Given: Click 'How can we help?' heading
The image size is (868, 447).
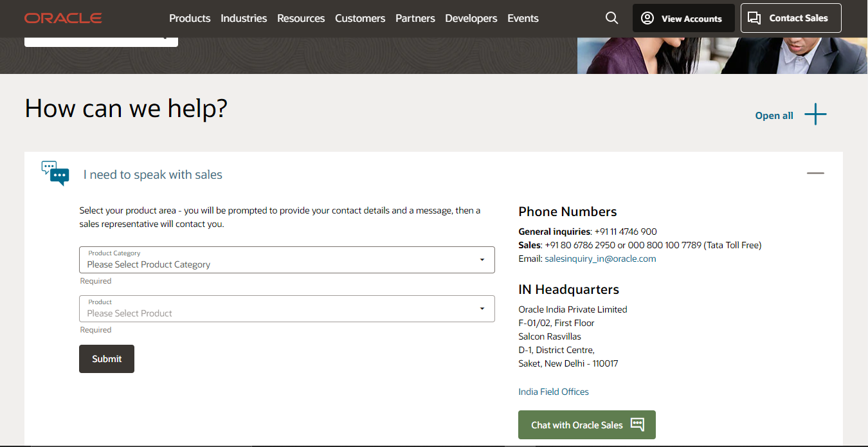Looking at the screenshot, I should tap(126, 108).
